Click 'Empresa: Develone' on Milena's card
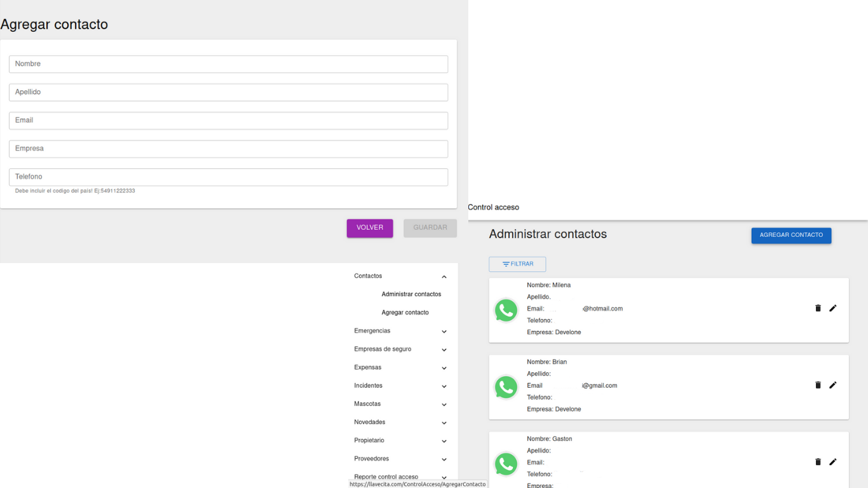Viewport: 868px width, 488px height. 553,332
